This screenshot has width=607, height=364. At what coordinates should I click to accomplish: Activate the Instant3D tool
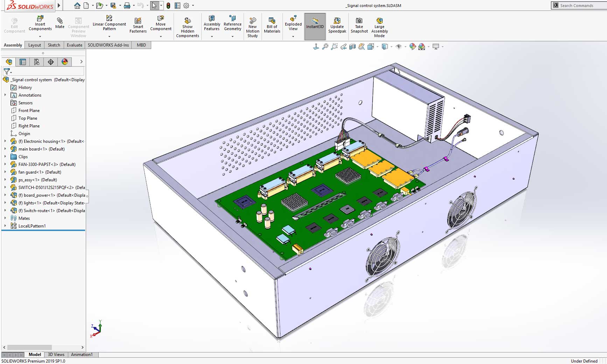tap(315, 24)
